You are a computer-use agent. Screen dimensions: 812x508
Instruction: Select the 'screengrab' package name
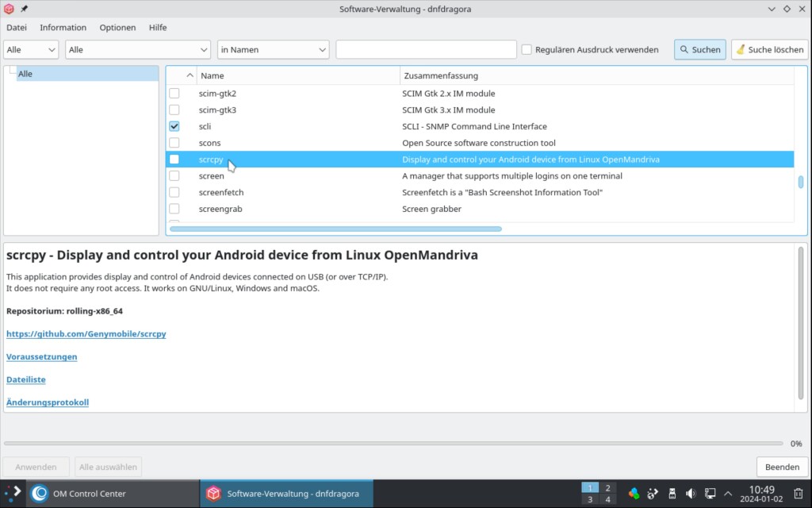click(x=220, y=209)
